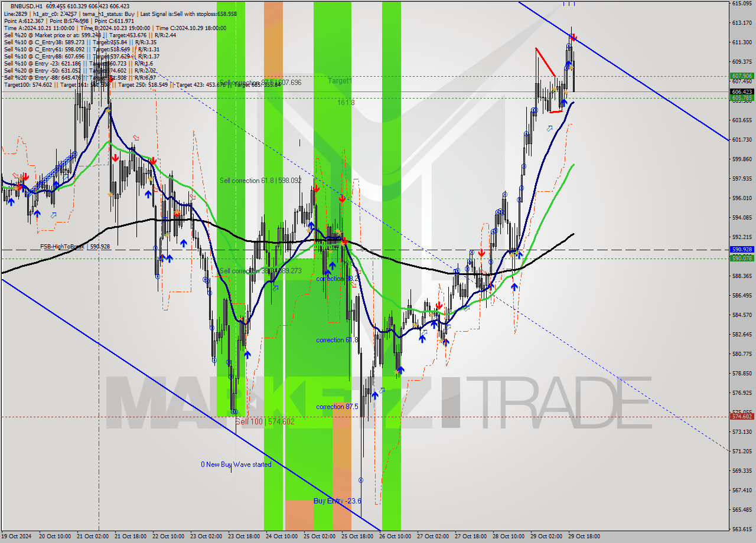Click '29 Oct 18:00' on time axis
The width and height of the screenshot is (756, 543).
(584, 537)
